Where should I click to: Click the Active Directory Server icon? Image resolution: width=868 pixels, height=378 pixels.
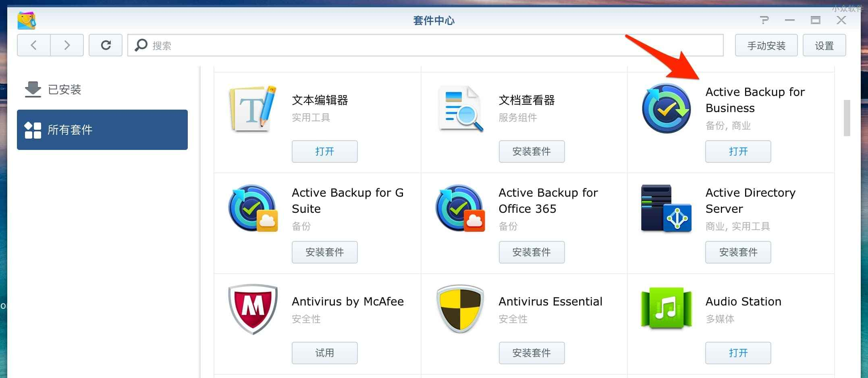666,208
